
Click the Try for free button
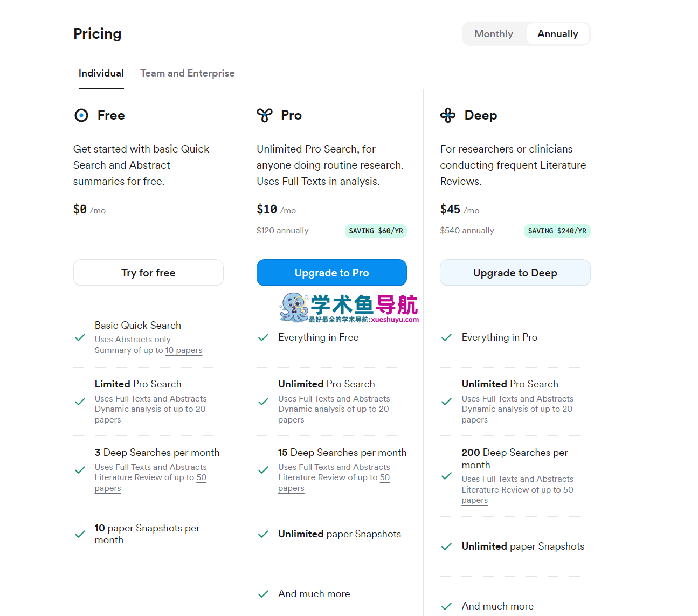[148, 273]
